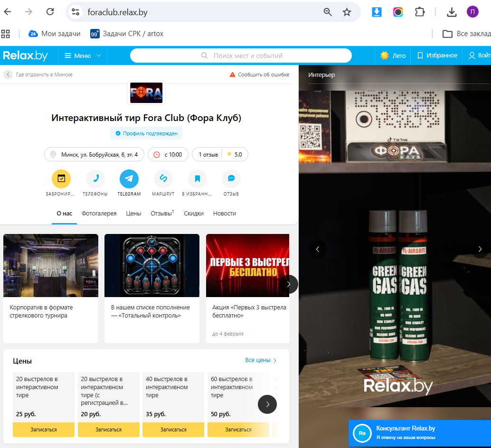The width and height of the screenshot is (491, 448).
Task: Click Записаться under 35 руб.
Action: 173,429
